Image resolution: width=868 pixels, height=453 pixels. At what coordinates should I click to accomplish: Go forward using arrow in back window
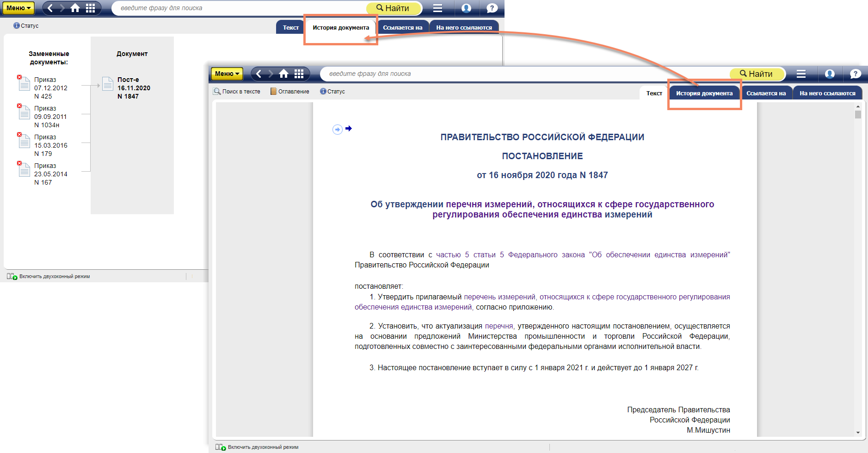62,8
